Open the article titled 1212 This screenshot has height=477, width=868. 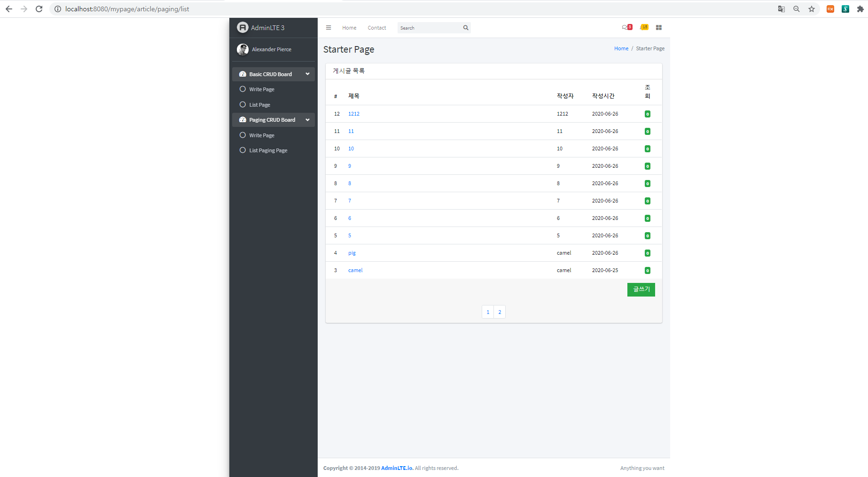pyautogui.click(x=354, y=114)
